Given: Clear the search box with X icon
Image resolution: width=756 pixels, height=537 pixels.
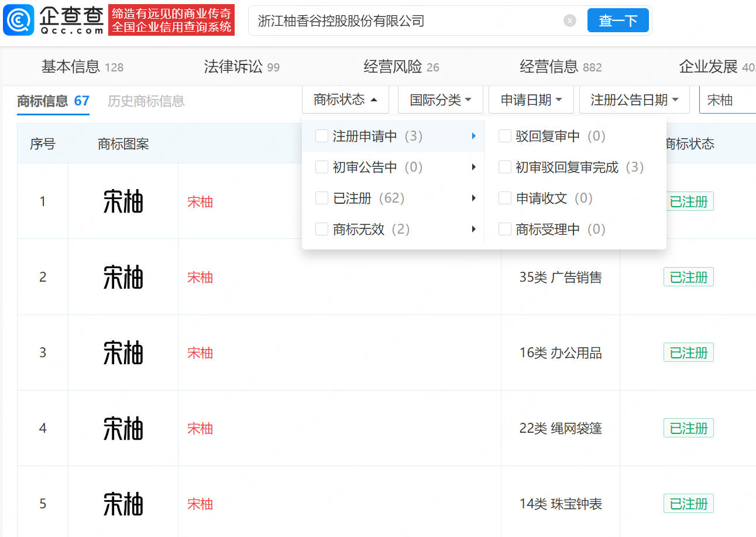Looking at the screenshot, I should point(569,21).
